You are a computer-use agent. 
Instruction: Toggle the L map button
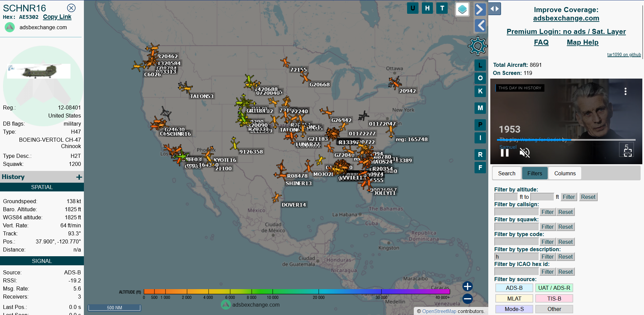[x=480, y=65]
